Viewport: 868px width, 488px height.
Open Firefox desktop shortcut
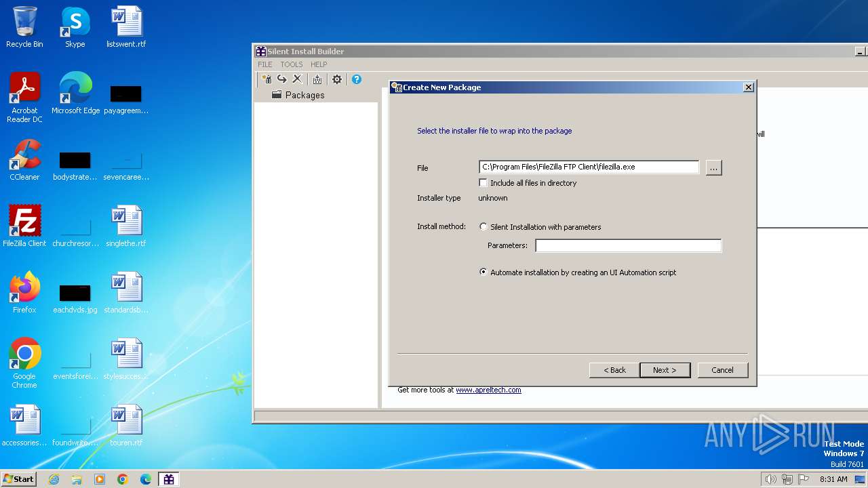pos(24,293)
